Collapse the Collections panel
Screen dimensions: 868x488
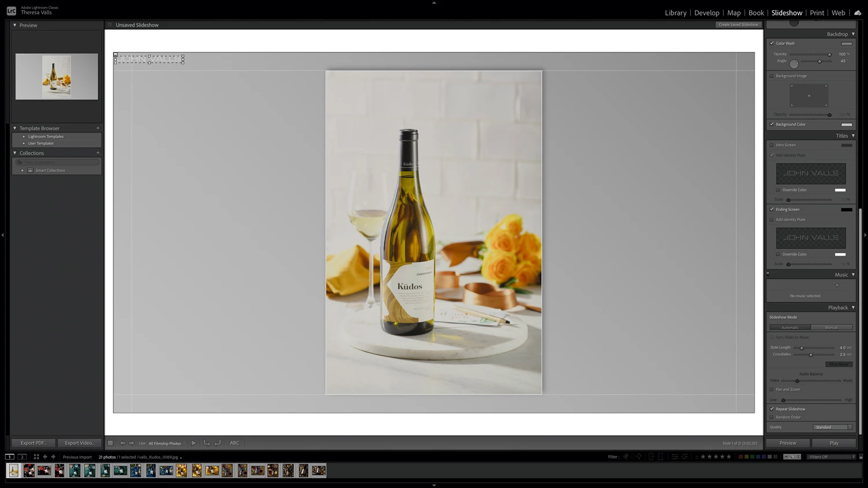(15, 153)
